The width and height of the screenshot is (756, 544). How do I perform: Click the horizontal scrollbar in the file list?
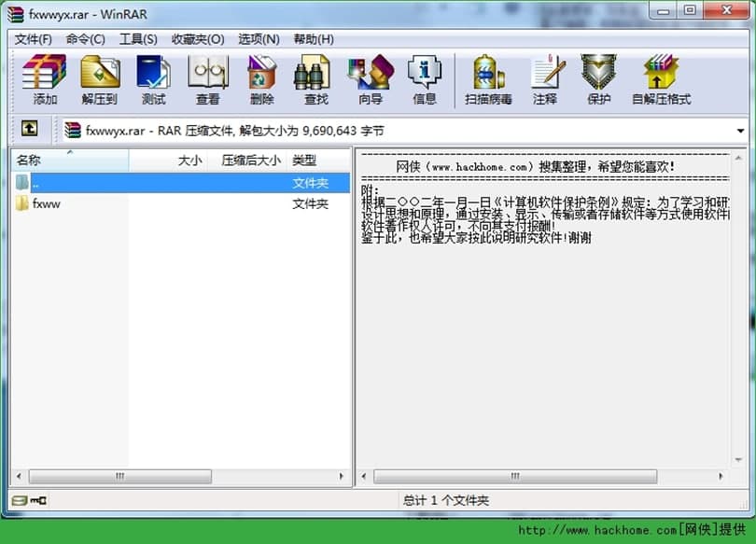119,476
